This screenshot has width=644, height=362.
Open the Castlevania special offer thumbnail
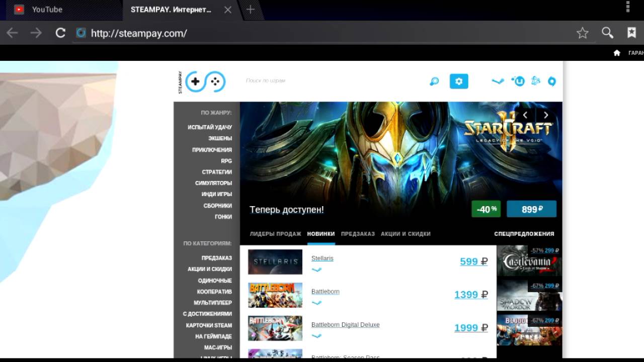(x=529, y=261)
